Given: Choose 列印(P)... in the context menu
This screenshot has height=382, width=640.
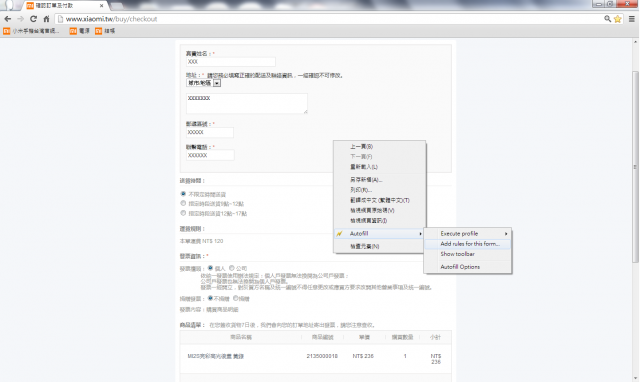Looking at the screenshot, I should click(x=380, y=190).
